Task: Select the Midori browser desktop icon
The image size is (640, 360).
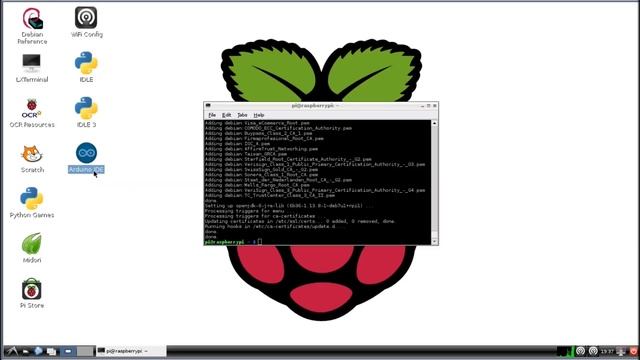Action: [32, 248]
